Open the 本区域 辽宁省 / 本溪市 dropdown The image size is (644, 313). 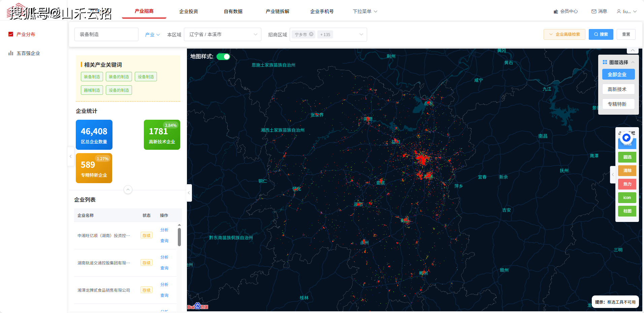click(x=222, y=34)
